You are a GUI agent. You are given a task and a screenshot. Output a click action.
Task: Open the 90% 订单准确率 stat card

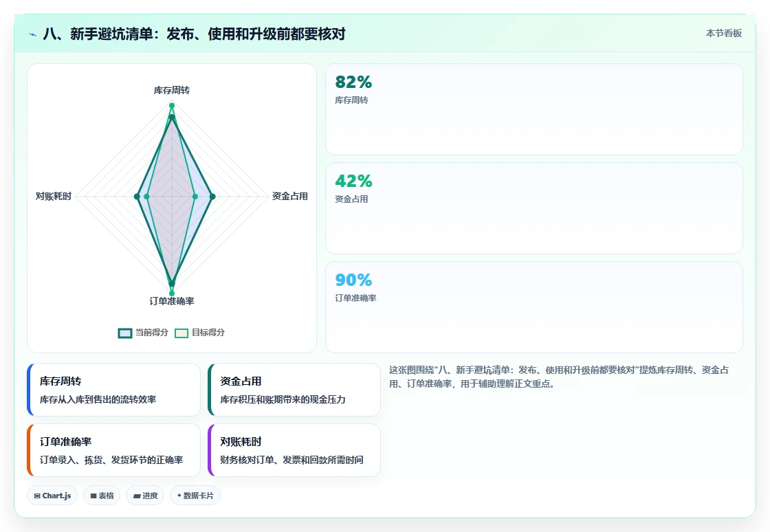[x=533, y=307]
